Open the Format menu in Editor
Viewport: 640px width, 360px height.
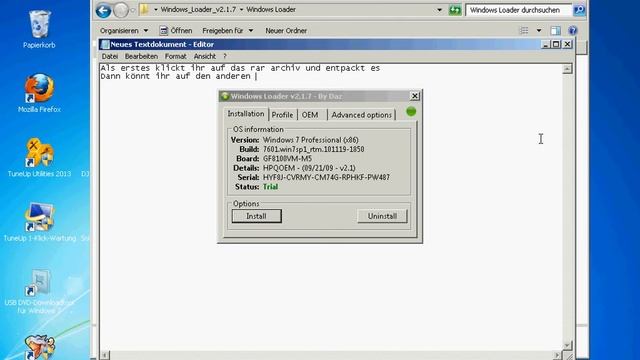click(176, 56)
